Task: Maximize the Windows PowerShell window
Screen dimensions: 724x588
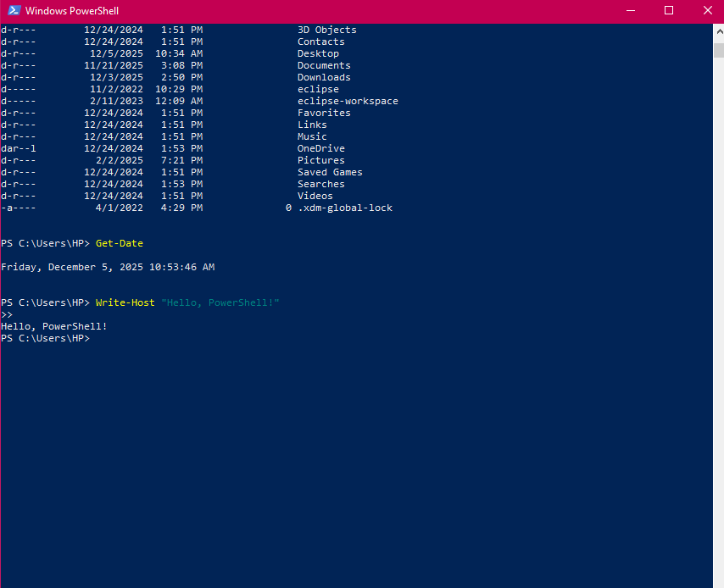Action: pyautogui.click(x=669, y=11)
